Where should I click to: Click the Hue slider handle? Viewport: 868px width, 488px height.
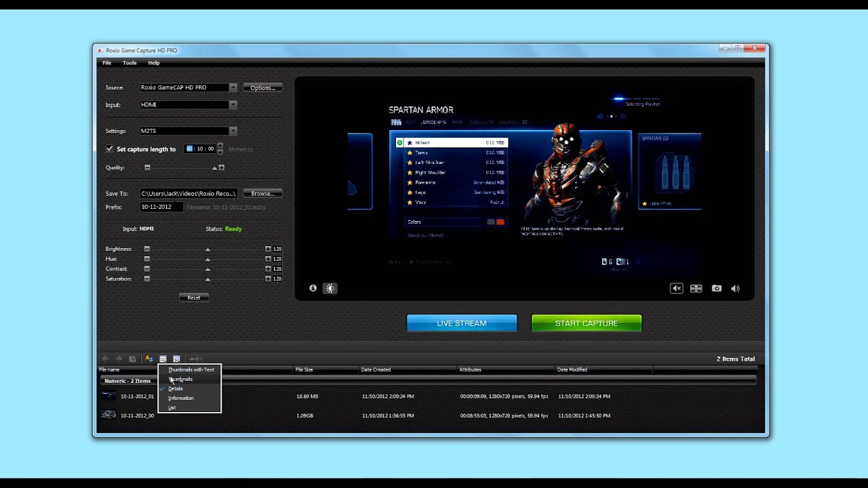(x=208, y=260)
